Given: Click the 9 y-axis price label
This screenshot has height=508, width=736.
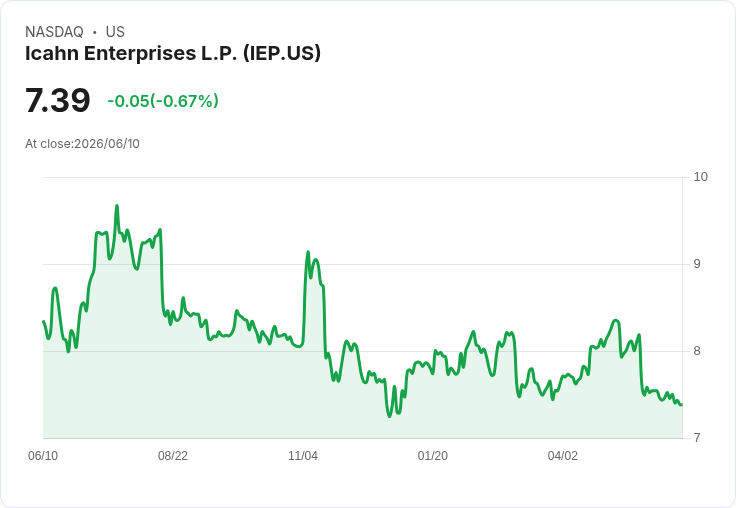Looking at the screenshot, I should [x=697, y=264].
